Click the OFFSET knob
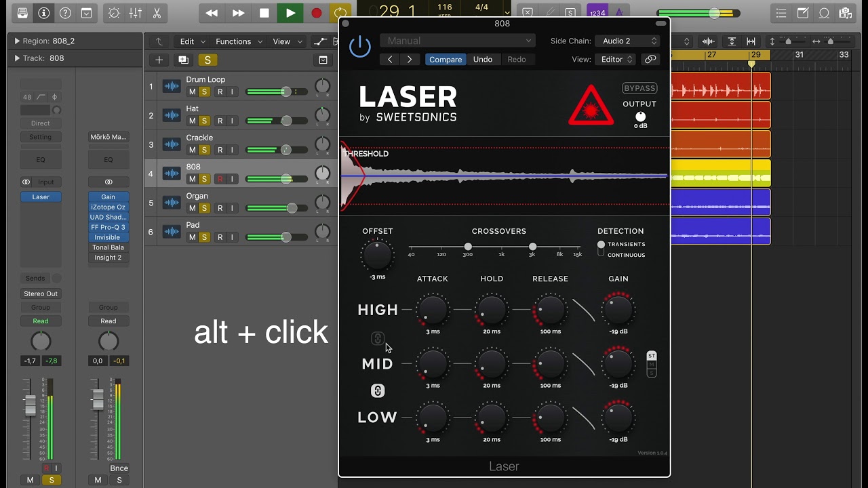Screen dimensions: 868x488 click(377, 255)
